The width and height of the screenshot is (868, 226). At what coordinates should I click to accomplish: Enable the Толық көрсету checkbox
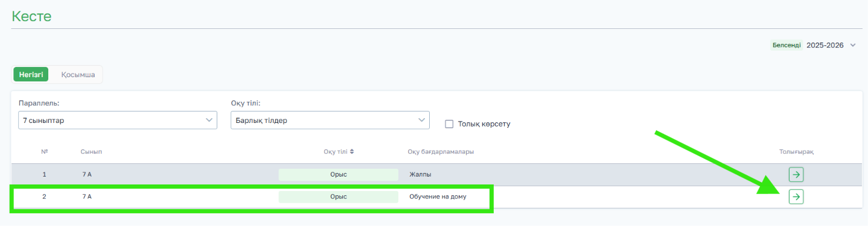[449, 124]
